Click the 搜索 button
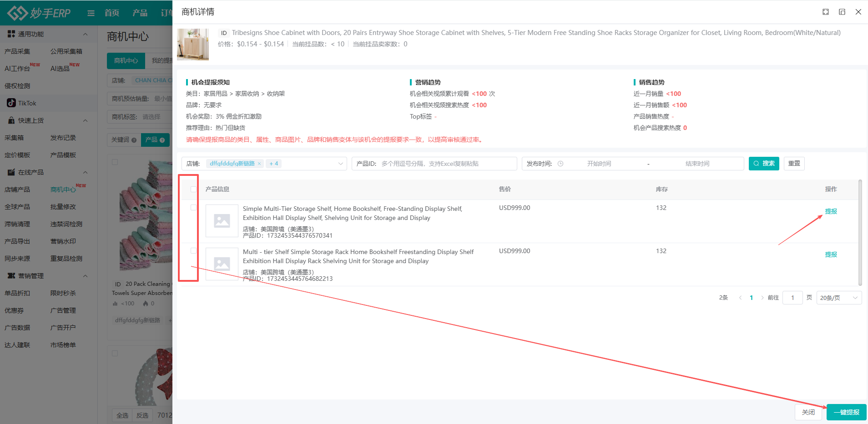 click(764, 164)
